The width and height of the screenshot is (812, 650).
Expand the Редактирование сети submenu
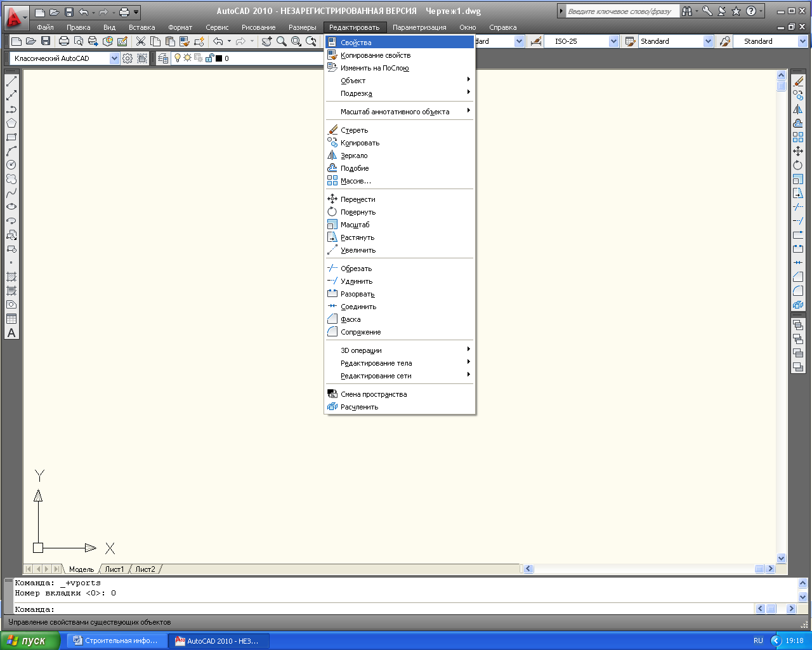point(400,376)
